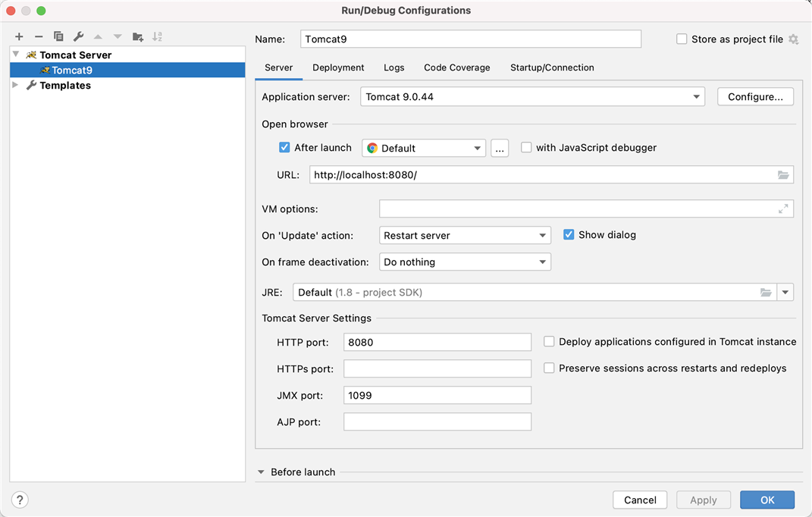This screenshot has height=517, width=812.
Task: Click the OK button
Action: [x=767, y=500]
